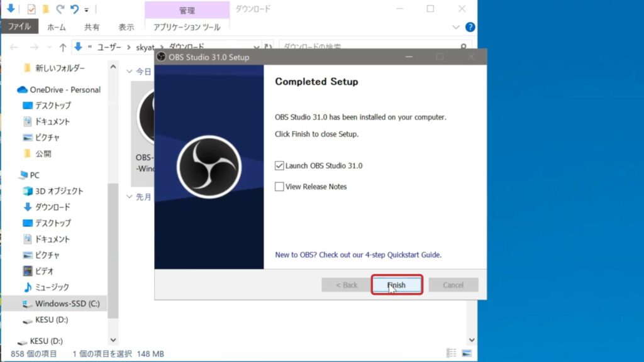Select the ミュージック folder in sidebar
The height and width of the screenshot is (362, 644).
tap(52, 287)
